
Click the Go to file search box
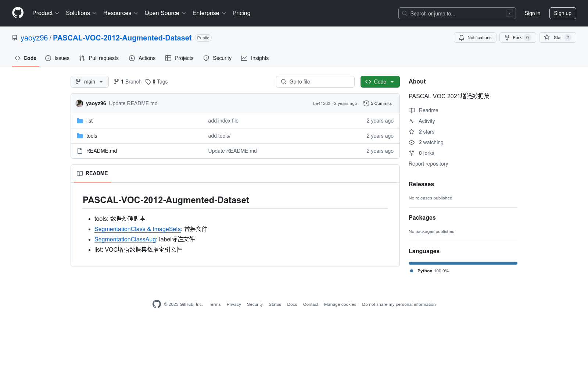[x=315, y=82]
